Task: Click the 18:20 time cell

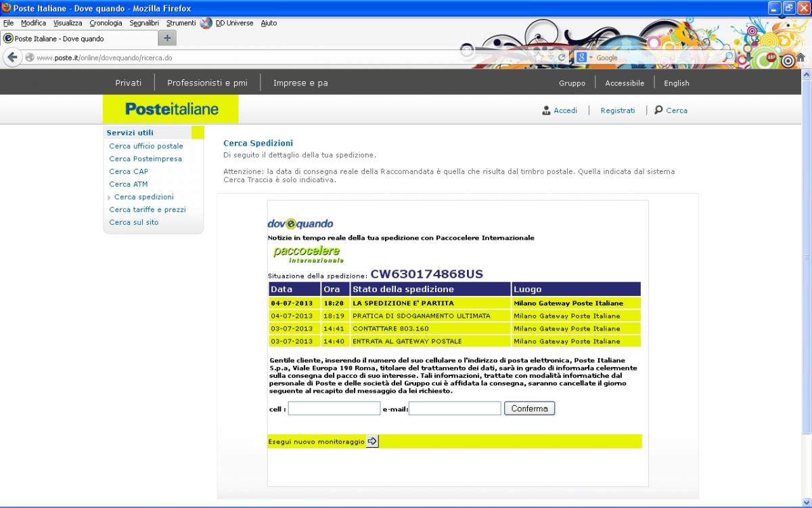Action: [x=334, y=303]
